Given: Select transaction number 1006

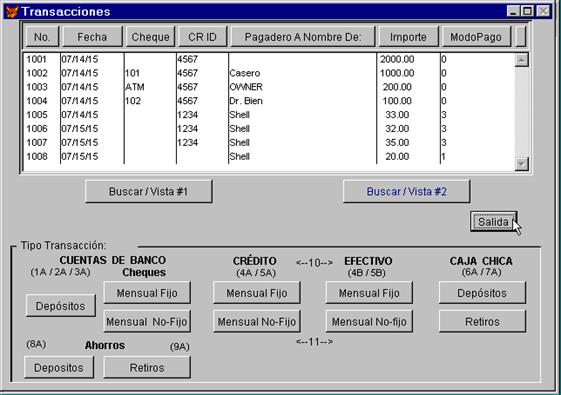Looking at the screenshot, I should [36, 129].
